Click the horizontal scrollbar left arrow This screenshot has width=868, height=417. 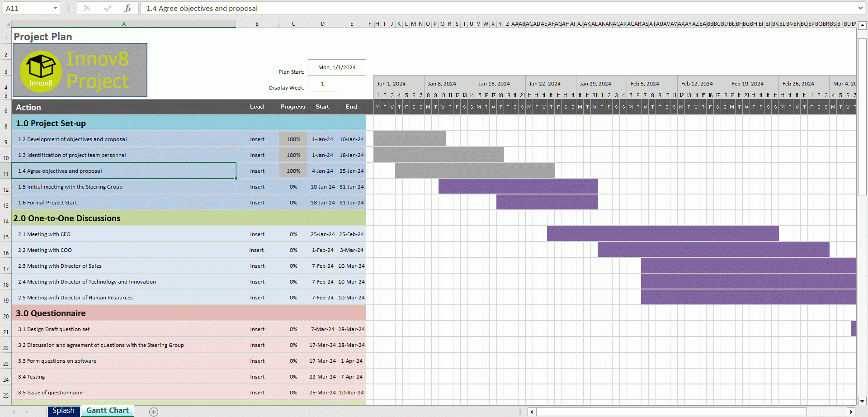pos(532,412)
